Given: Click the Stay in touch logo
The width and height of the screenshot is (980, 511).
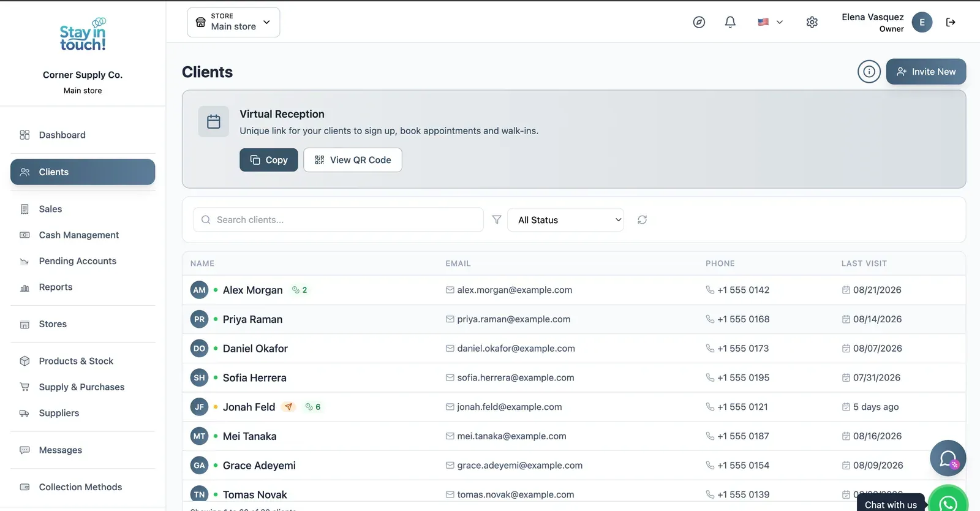Looking at the screenshot, I should coord(83,34).
